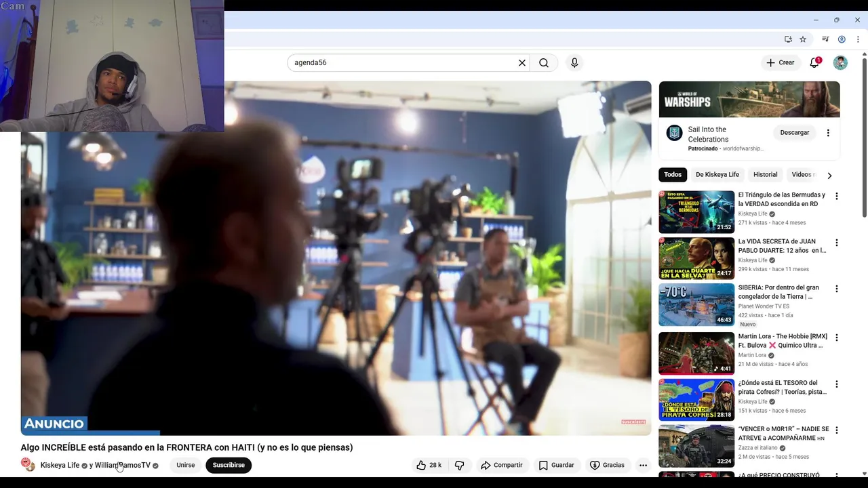Open the World of Warships banner image
This screenshot has height=488, width=868.
point(749,100)
